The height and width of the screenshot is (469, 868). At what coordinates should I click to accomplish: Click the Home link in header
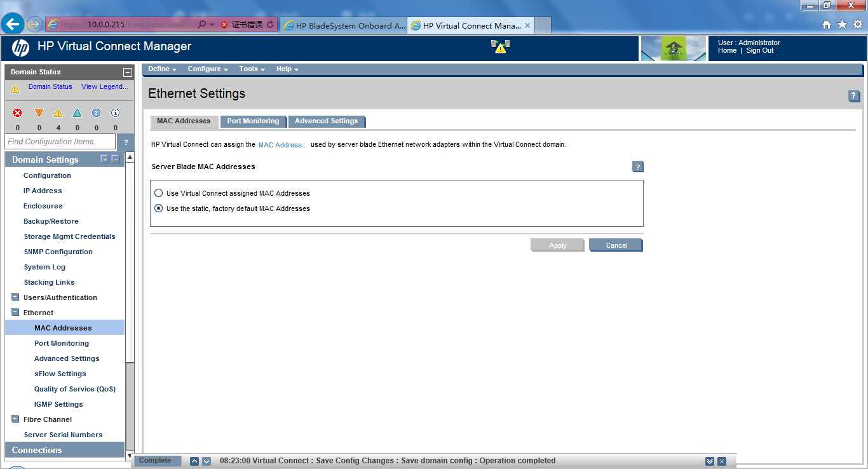pyautogui.click(x=727, y=51)
